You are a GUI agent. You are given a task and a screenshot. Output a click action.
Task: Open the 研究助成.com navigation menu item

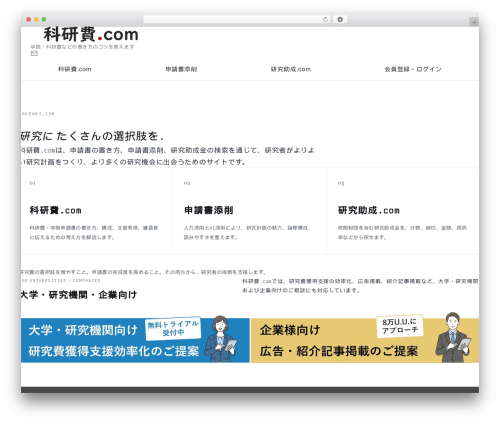click(291, 69)
